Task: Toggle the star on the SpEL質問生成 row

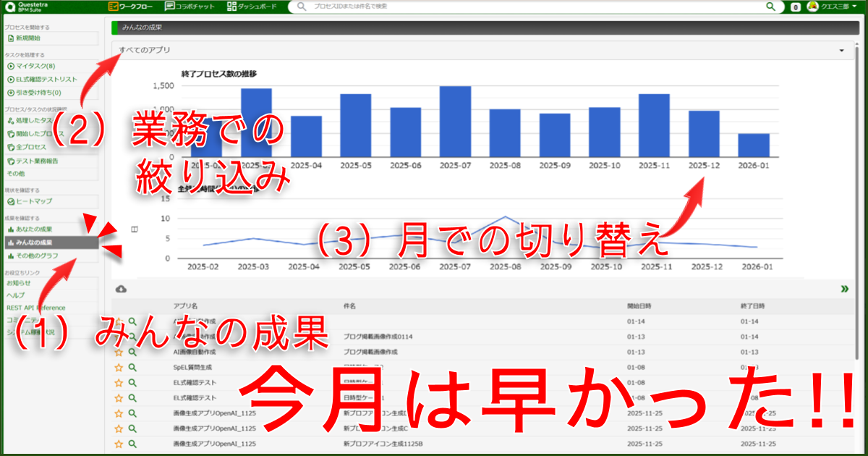Action: (x=119, y=367)
